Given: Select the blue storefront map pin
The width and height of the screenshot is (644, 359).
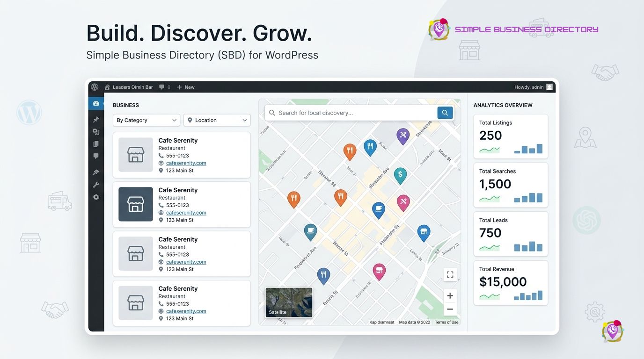Looking at the screenshot, I should tap(424, 232).
